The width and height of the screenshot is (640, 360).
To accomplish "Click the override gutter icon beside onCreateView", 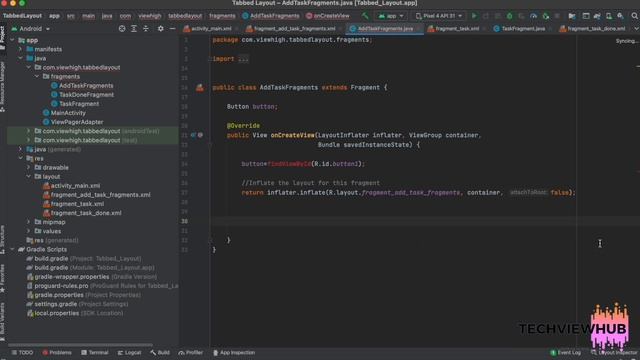I will click(x=193, y=135).
